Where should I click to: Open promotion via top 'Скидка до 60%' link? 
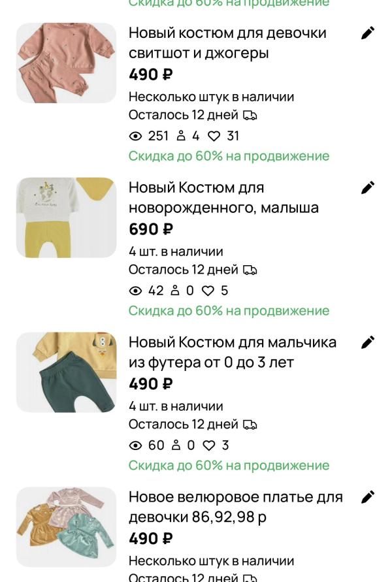(225, 4)
